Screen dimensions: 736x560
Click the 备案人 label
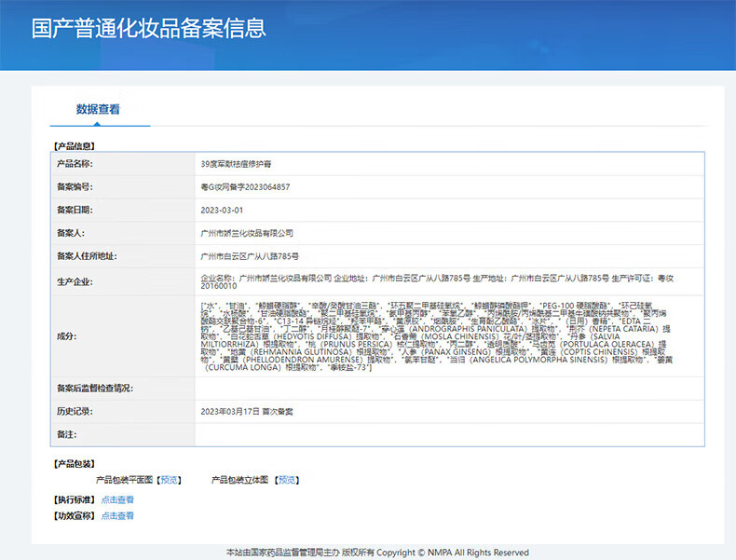71,233
